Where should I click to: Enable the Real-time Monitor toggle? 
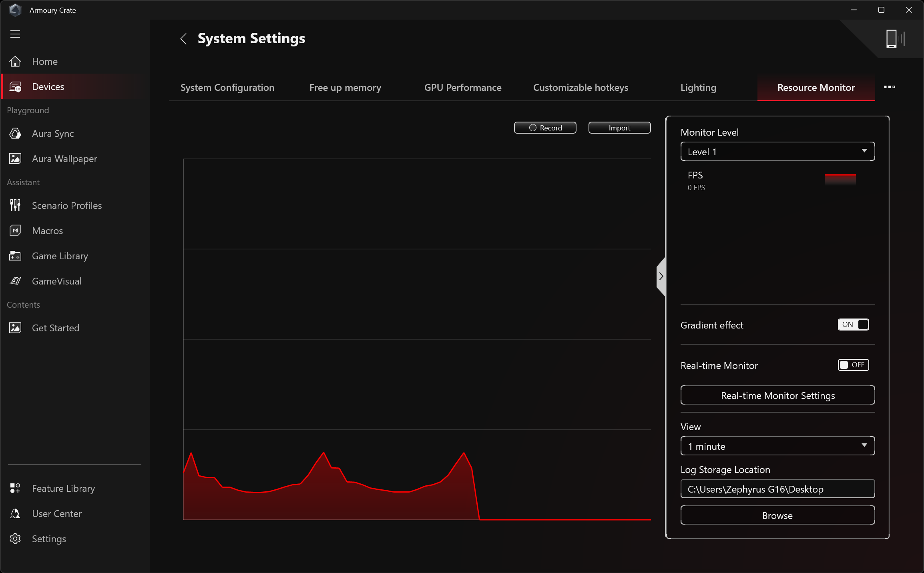853,365
